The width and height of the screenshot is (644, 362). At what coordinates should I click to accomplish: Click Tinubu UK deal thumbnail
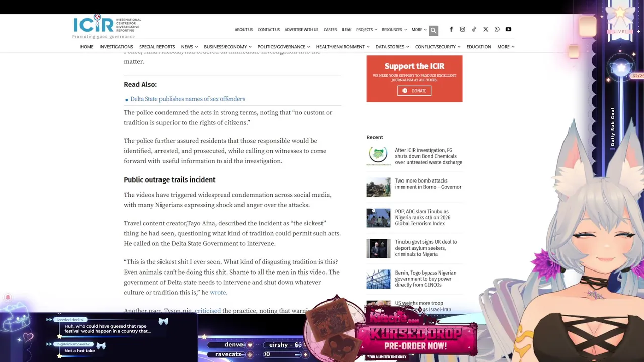click(x=378, y=248)
